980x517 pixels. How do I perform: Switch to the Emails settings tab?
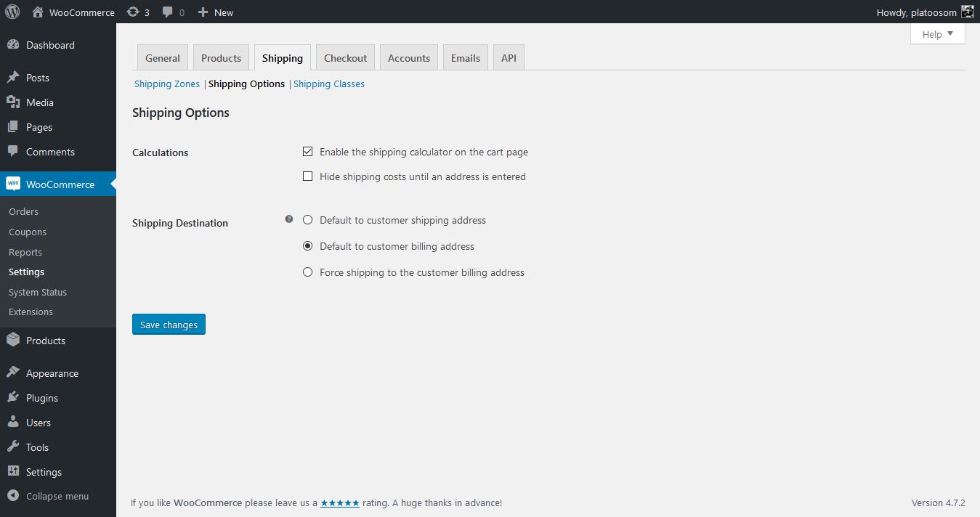pos(466,58)
